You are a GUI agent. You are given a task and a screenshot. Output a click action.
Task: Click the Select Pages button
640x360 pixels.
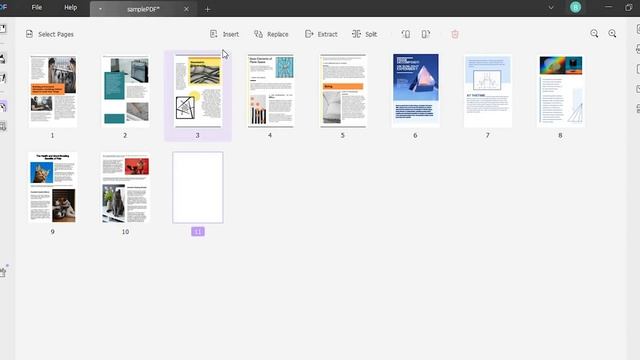coord(49,34)
